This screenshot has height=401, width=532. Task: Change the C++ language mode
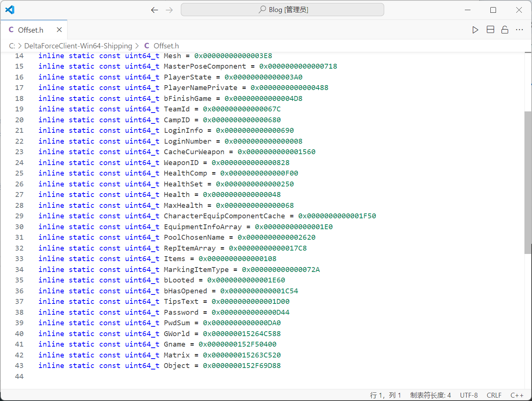tap(517, 395)
